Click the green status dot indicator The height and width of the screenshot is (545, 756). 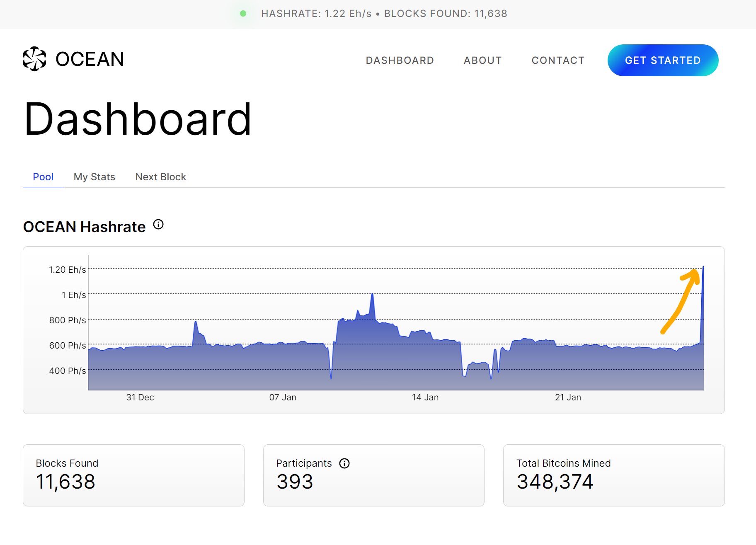[x=243, y=14]
